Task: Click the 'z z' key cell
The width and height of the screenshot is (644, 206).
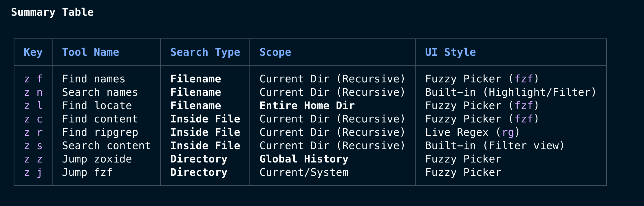Action: click(33, 159)
